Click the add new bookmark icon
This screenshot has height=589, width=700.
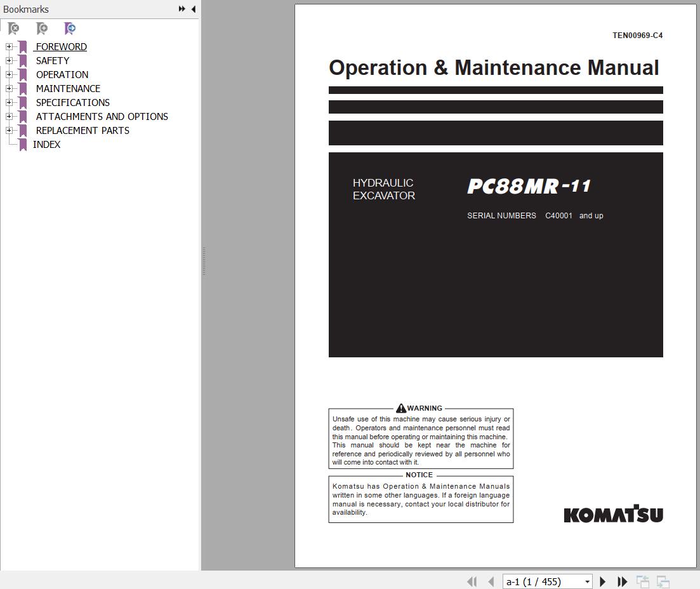pyautogui.click(x=41, y=29)
